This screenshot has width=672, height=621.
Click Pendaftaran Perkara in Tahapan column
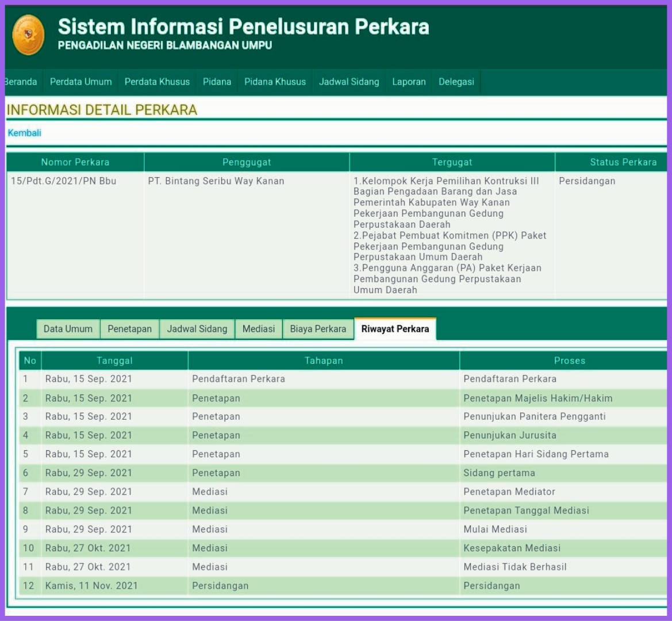click(239, 379)
